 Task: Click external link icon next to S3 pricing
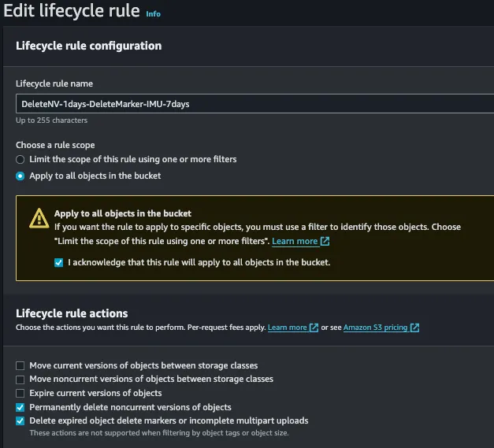[414, 328]
